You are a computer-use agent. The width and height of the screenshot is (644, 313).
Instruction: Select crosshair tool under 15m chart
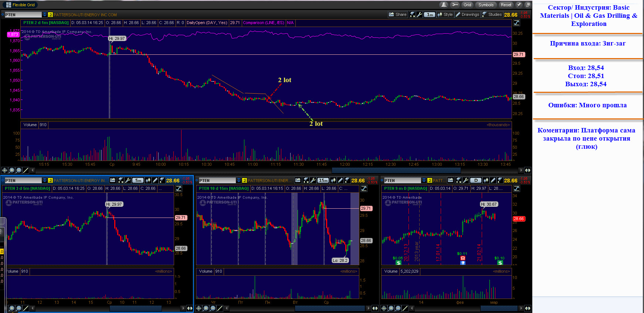coord(199,308)
